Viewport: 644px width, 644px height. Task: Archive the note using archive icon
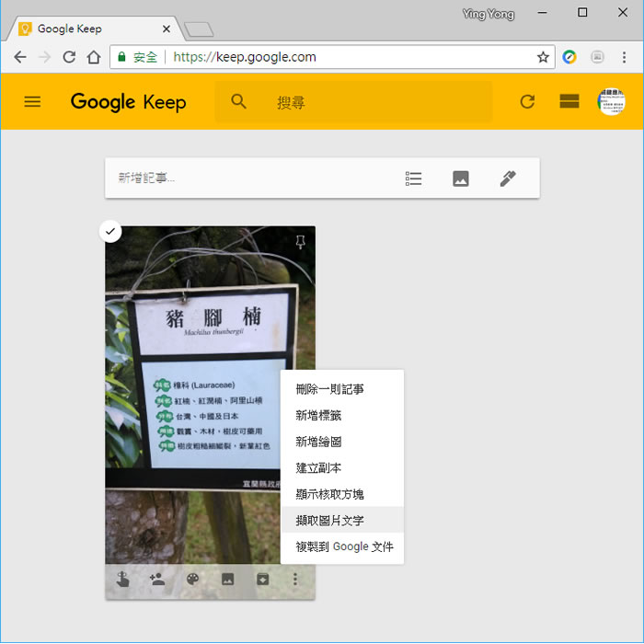[262, 580]
